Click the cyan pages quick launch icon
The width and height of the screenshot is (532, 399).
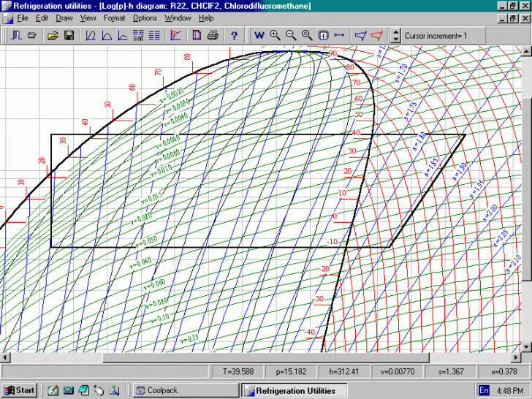coord(84,390)
